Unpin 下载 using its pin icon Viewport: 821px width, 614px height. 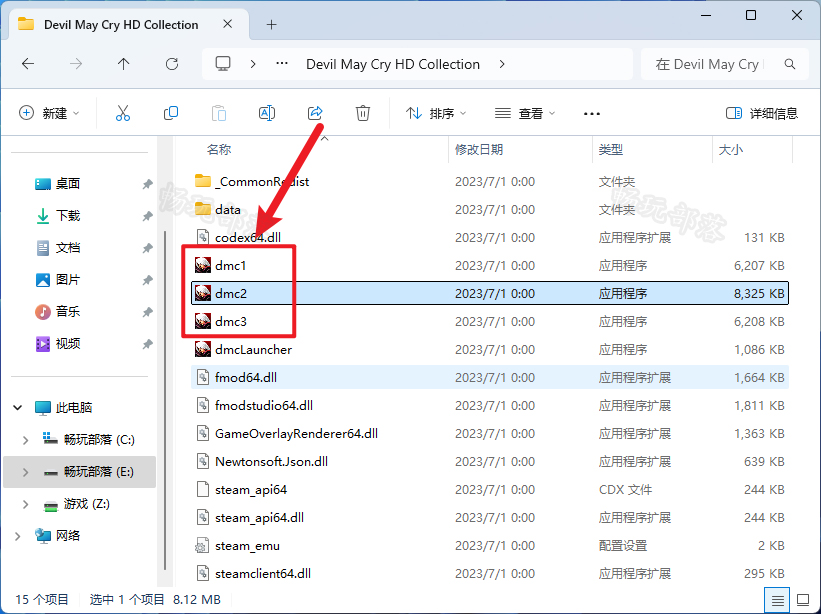[147, 216]
